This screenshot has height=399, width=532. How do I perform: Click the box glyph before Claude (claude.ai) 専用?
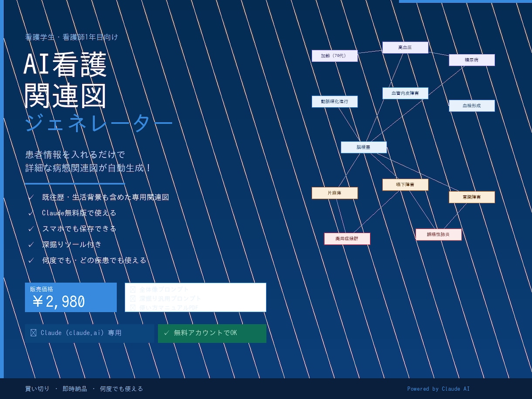(x=33, y=333)
